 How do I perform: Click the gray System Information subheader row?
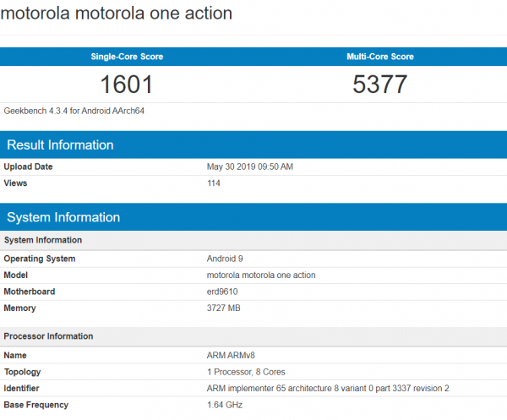(x=253, y=240)
